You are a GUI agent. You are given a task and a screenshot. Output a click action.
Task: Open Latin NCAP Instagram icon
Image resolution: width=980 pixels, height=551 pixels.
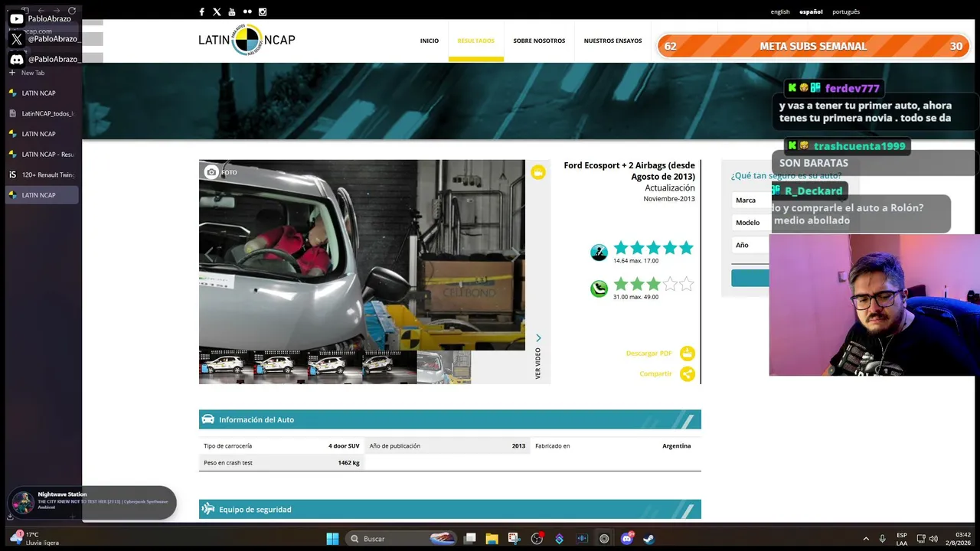[x=263, y=11]
